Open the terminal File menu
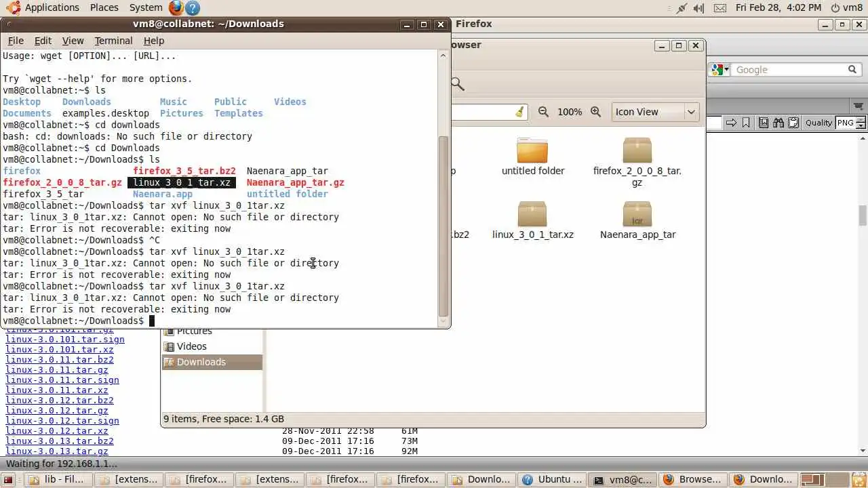This screenshot has width=868, height=488. click(16, 41)
